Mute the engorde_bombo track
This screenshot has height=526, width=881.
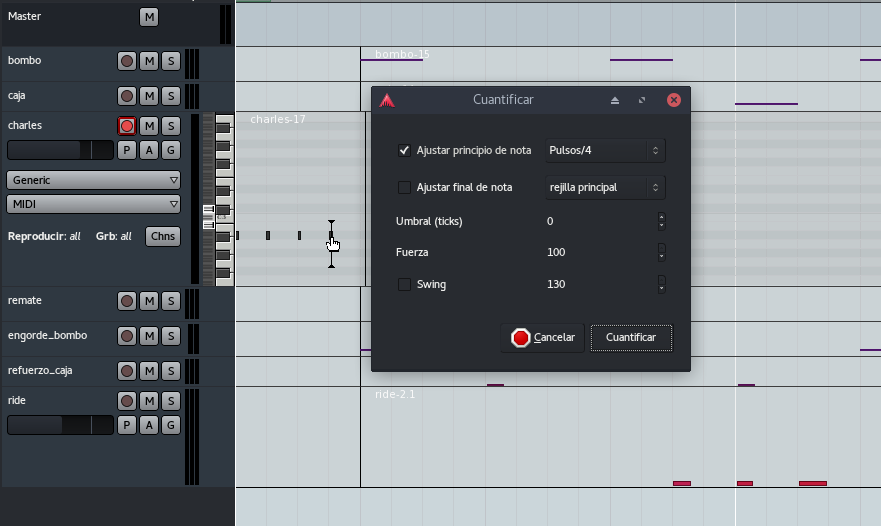(x=149, y=336)
